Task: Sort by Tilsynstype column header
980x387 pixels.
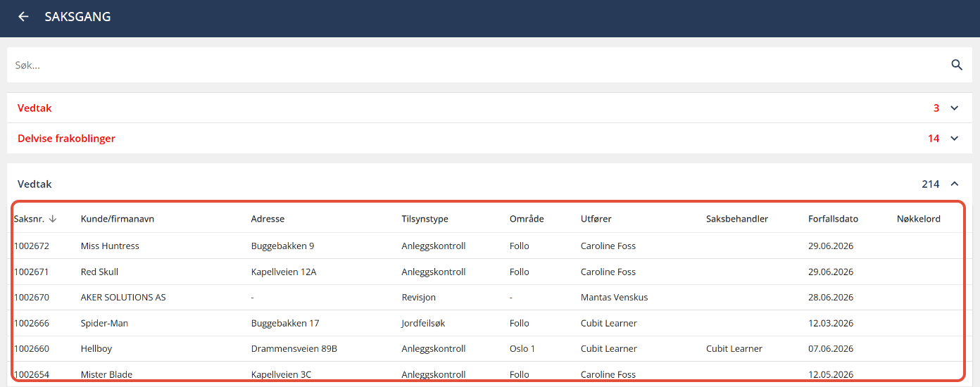Action: [x=425, y=219]
